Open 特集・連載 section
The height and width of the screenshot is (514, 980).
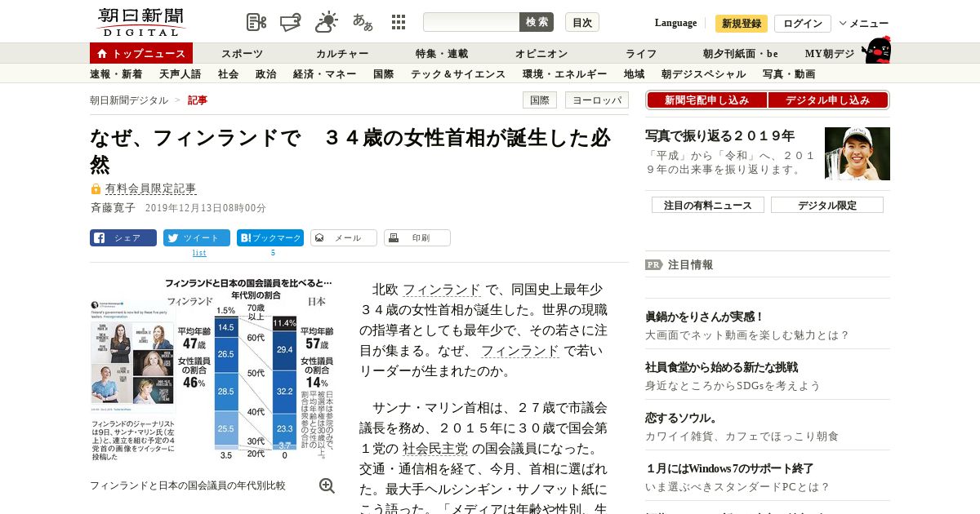(x=442, y=54)
